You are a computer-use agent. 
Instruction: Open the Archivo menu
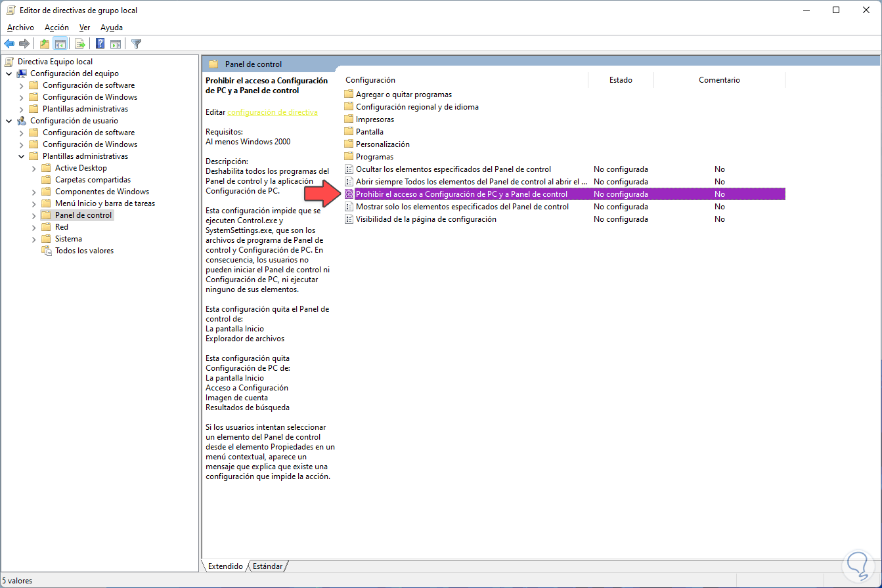20,28
